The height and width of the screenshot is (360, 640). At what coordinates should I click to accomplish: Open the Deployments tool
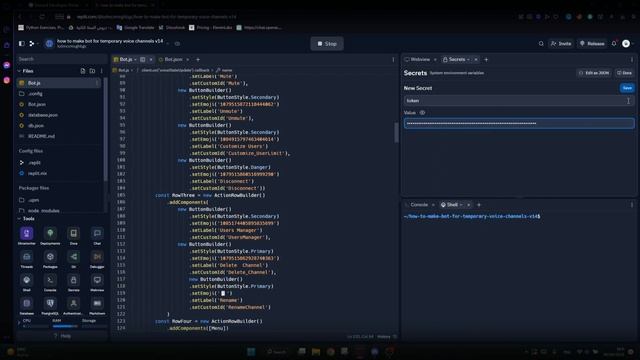50,236
